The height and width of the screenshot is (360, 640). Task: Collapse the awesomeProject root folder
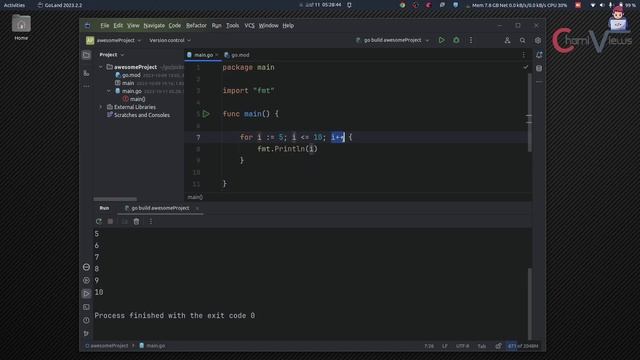point(101,67)
